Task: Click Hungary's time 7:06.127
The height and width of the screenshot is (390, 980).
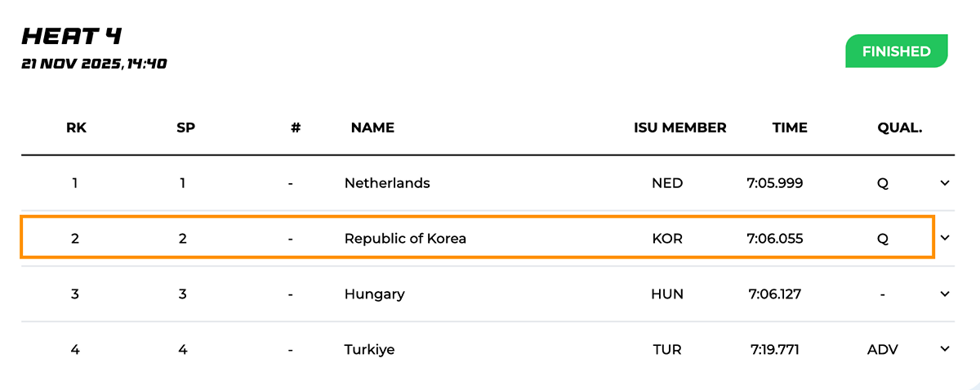Action: pos(774,294)
